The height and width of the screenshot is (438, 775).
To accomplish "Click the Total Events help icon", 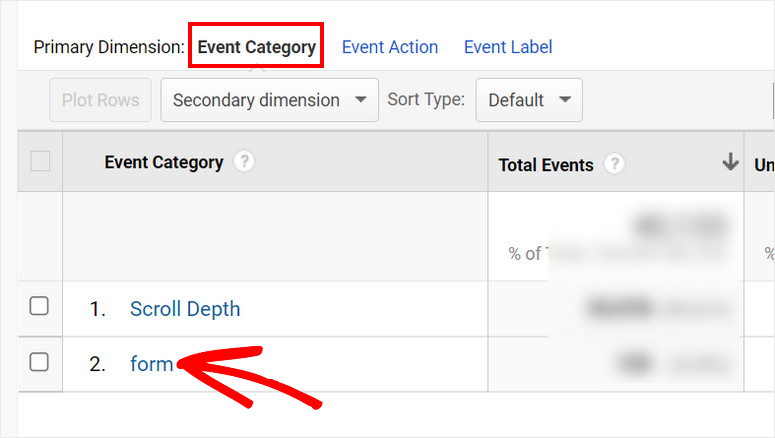I will coord(615,165).
